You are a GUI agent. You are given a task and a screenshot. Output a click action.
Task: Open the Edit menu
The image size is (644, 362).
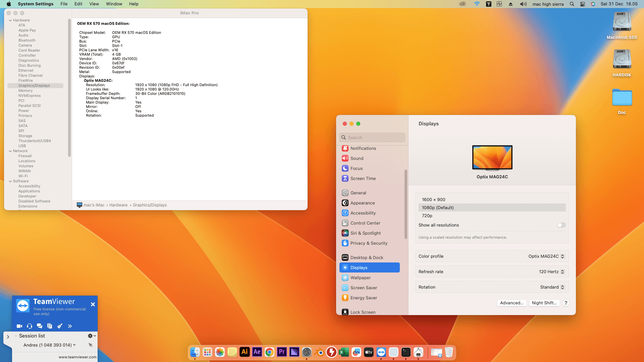[x=78, y=4]
